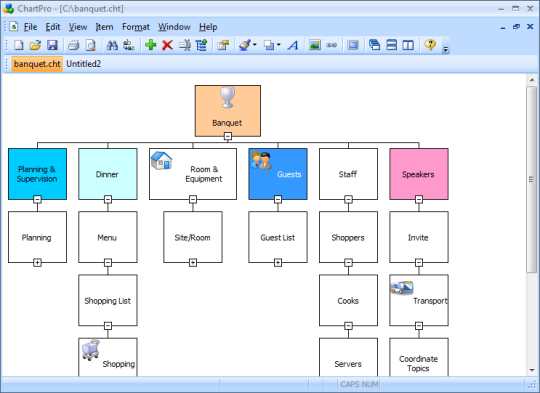Viewport: 540px width, 393px height.
Task: Click the insert sibling item icon
Action: (x=185, y=45)
